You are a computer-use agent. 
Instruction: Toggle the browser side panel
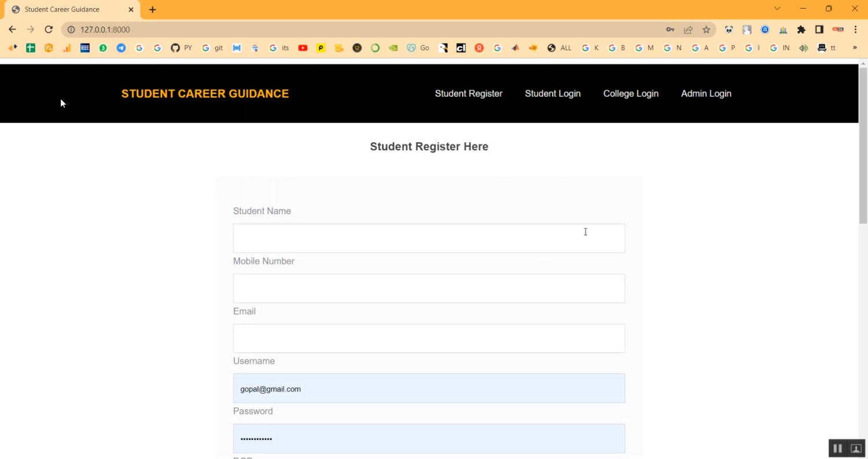[x=819, y=29]
